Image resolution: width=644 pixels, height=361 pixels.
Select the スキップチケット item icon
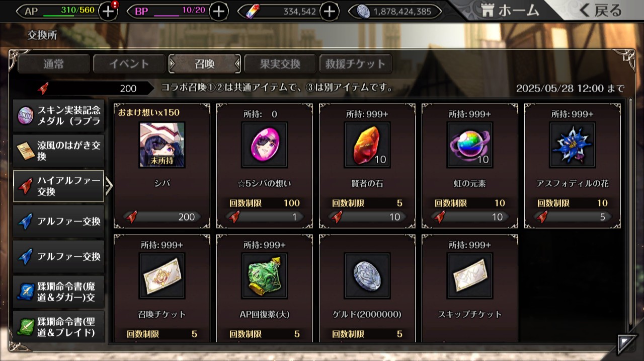tap(470, 276)
